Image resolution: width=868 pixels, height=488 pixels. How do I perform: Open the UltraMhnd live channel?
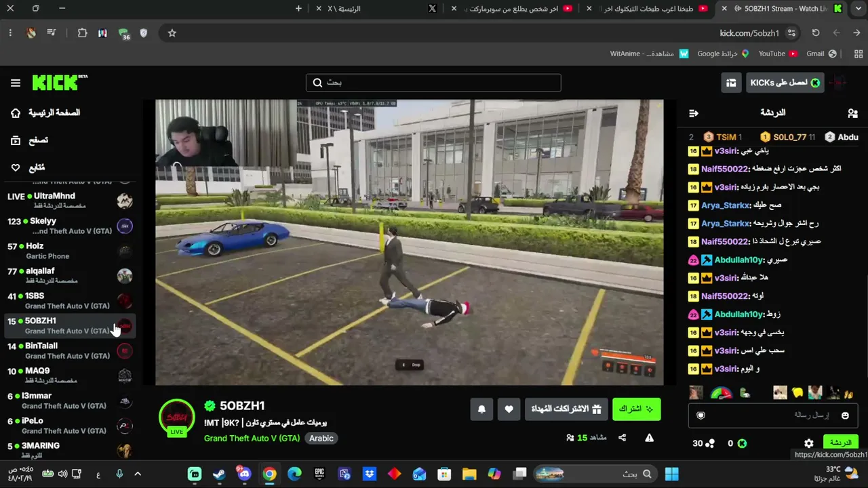(x=70, y=201)
